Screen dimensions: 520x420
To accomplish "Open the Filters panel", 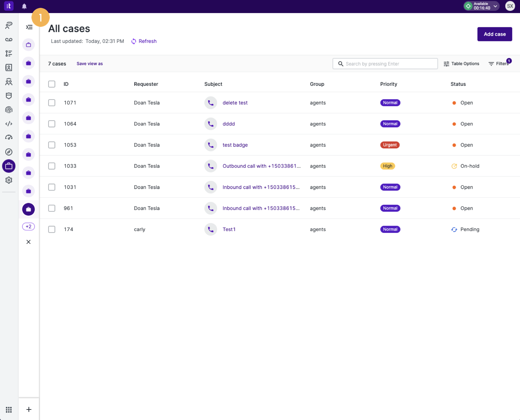I will [x=499, y=64].
